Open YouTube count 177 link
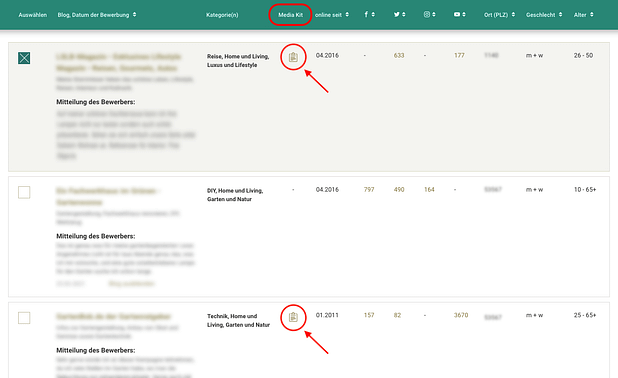 click(459, 56)
